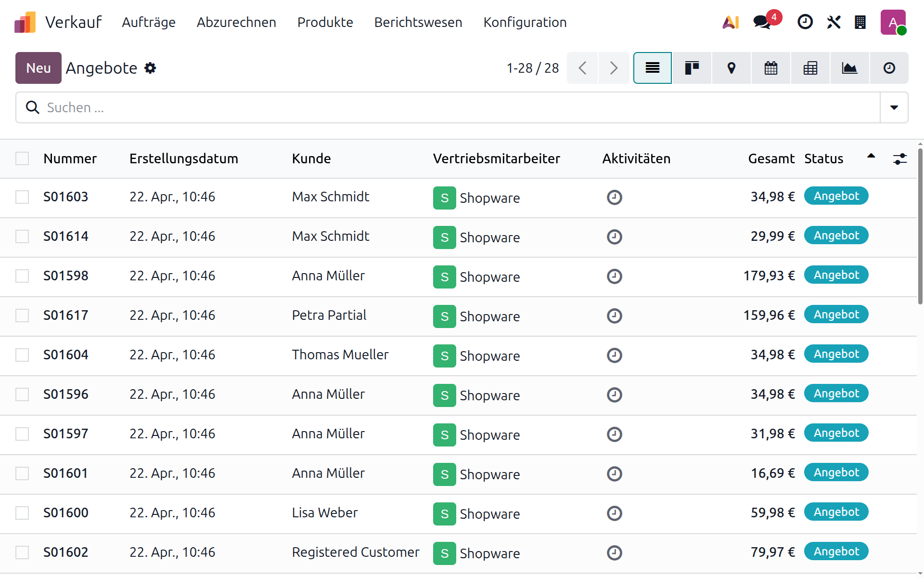Viewport: 924px width, 578px height.
Task: Create a new quotation with Neu
Action: (x=38, y=68)
